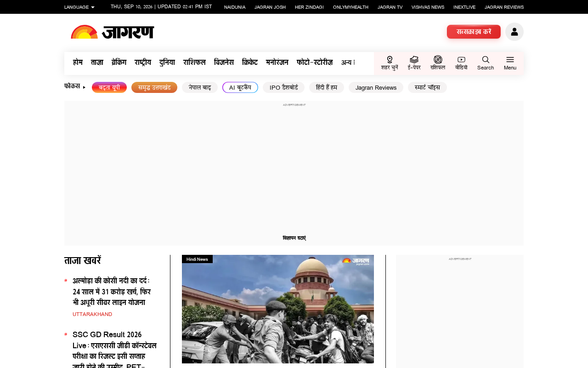Open the user profile icon
This screenshot has height=368, width=588.
514,32
